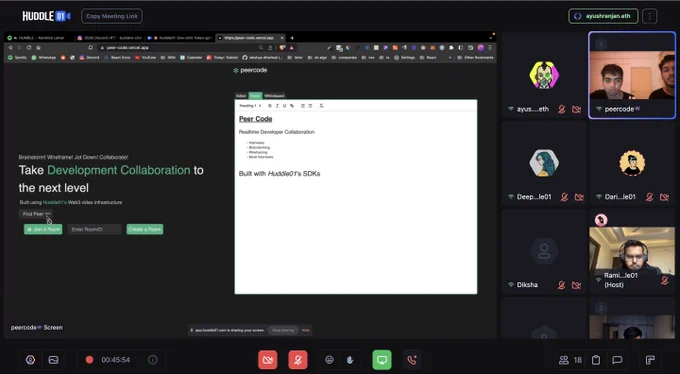
Task: Open a new browser tab with plus
Action: 292,38
